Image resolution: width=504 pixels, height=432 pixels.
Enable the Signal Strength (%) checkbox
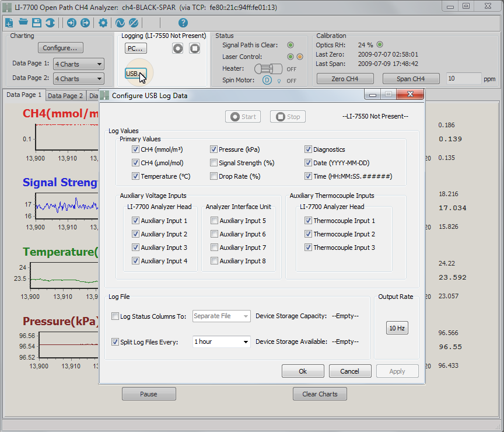213,163
